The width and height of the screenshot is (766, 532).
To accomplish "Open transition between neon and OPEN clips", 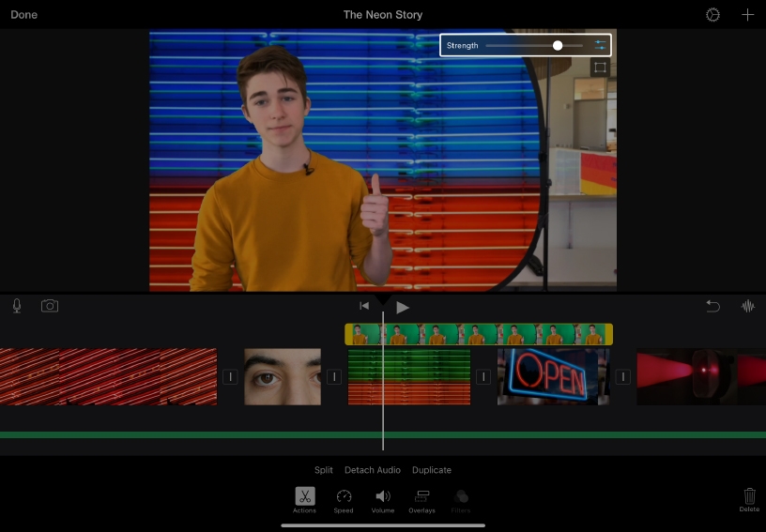I will point(483,376).
